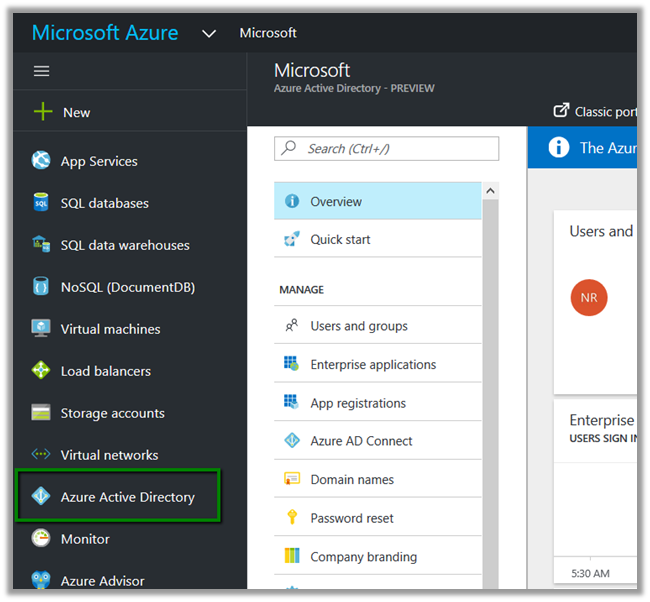Click the SQL databases icon
Screen dimensions: 650x602
tap(41, 203)
